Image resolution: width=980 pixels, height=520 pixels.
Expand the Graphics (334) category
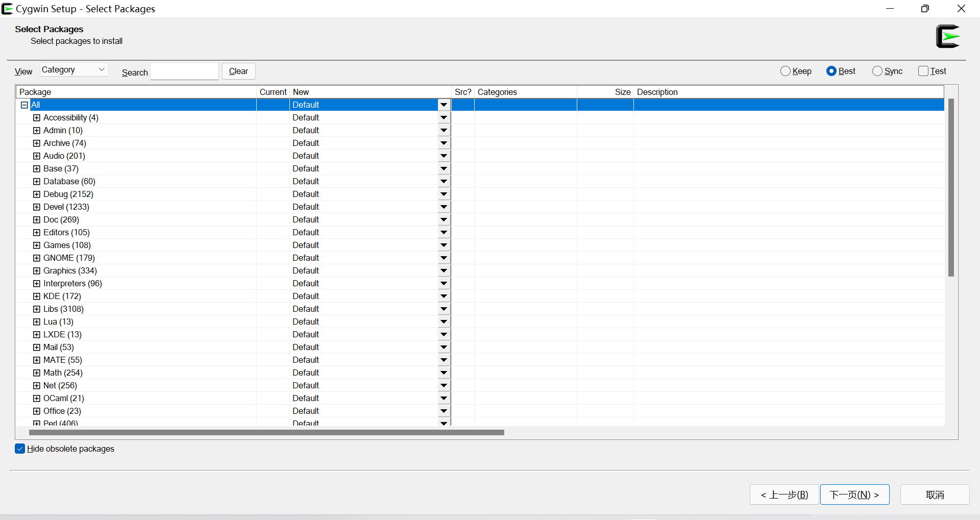pyautogui.click(x=37, y=271)
